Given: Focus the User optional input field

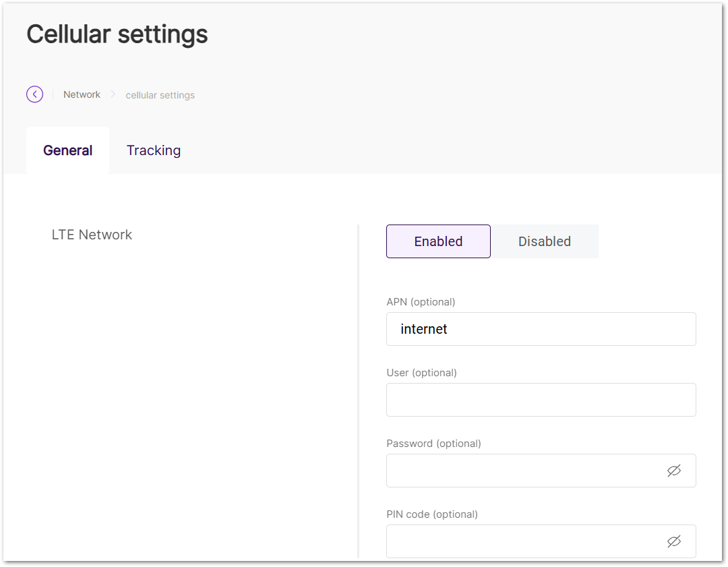Looking at the screenshot, I should (x=541, y=400).
